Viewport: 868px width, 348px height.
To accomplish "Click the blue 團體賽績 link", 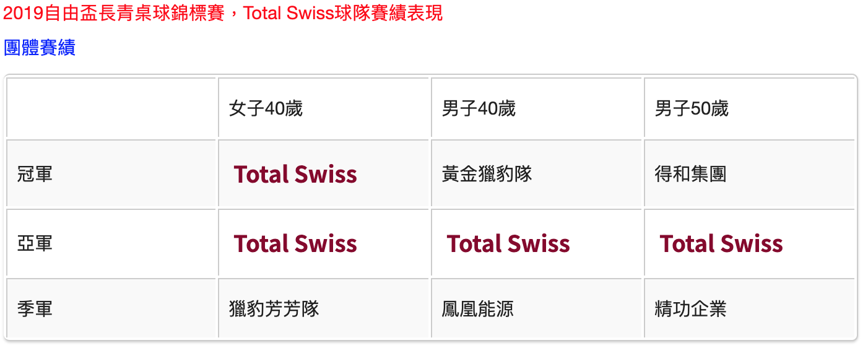I will (x=40, y=48).
